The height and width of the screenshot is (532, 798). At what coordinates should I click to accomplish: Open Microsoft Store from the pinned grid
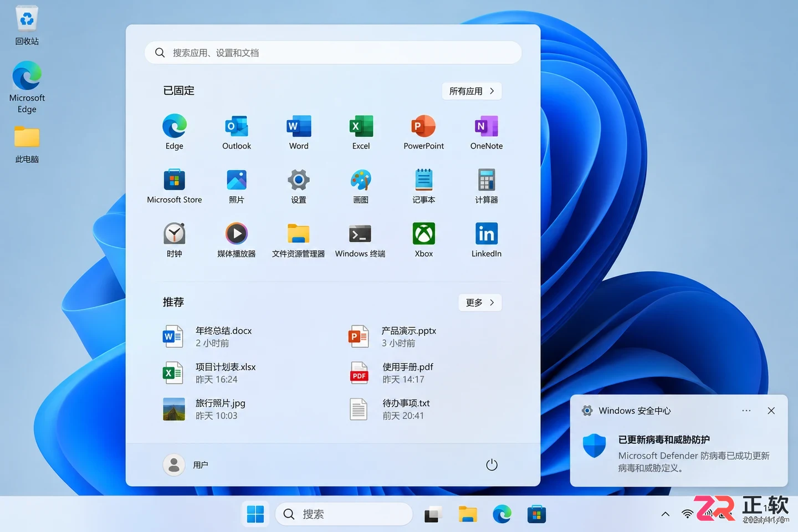[174, 186]
